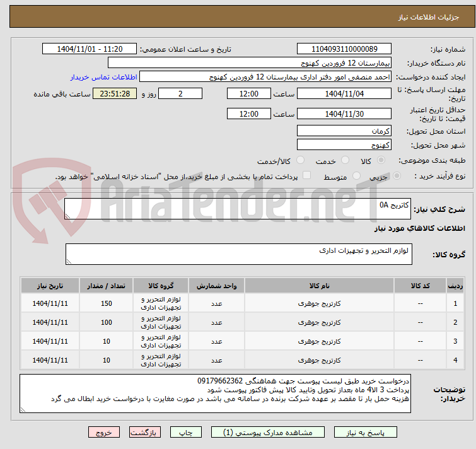Open مشاهده مدارک پیوستی (1) button
476x449 pixels.
tap(268, 432)
